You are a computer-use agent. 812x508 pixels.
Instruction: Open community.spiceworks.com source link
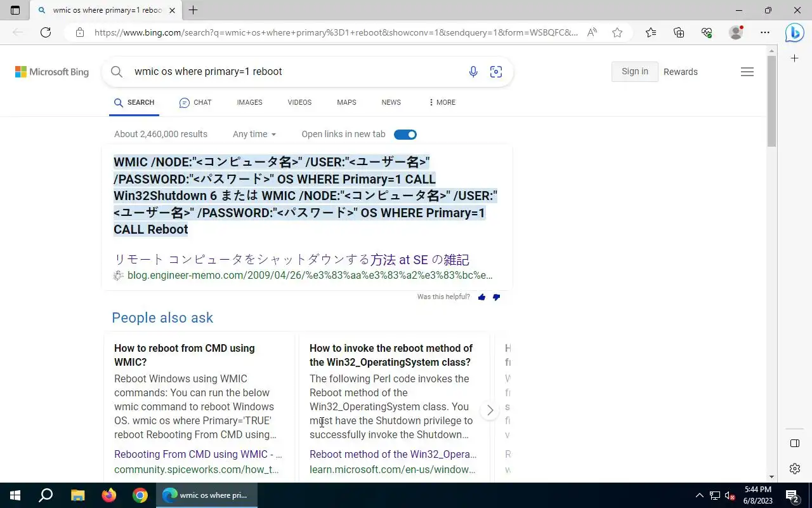pyautogui.click(x=197, y=469)
